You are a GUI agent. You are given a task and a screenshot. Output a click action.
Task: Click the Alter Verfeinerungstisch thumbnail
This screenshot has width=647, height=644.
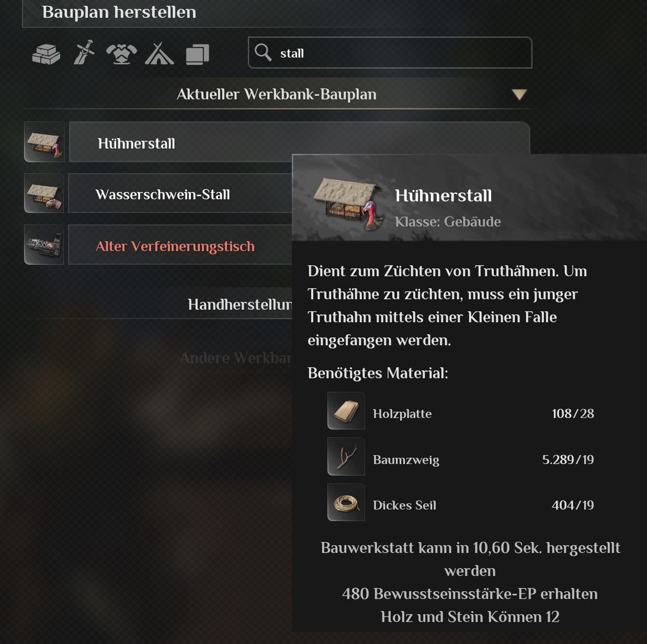(x=44, y=245)
